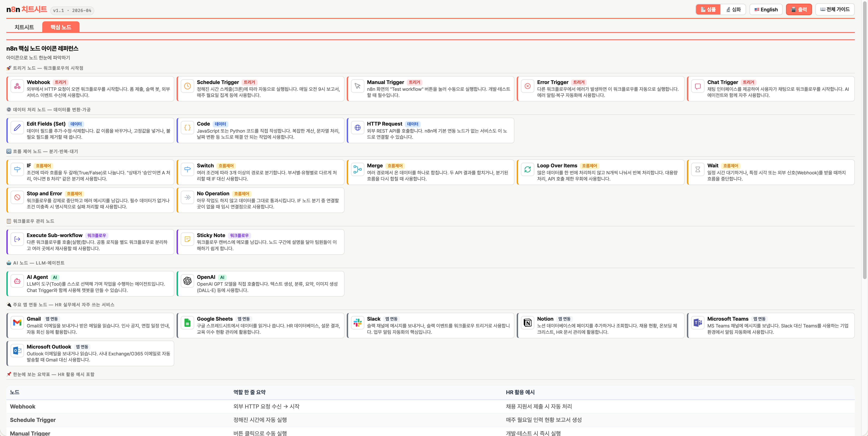This screenshot has height=436, width=868.
Task: Click the Code node braces icon
Action: click(187, 128)
